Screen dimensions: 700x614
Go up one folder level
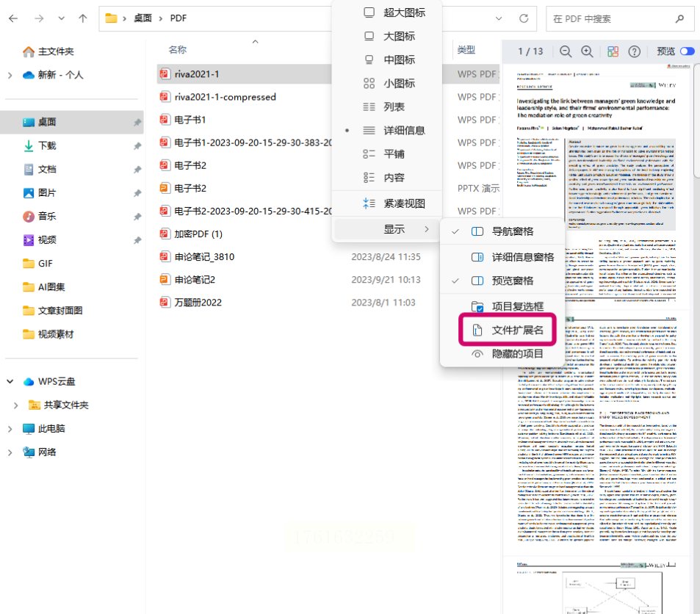click(x=82, y=18)
